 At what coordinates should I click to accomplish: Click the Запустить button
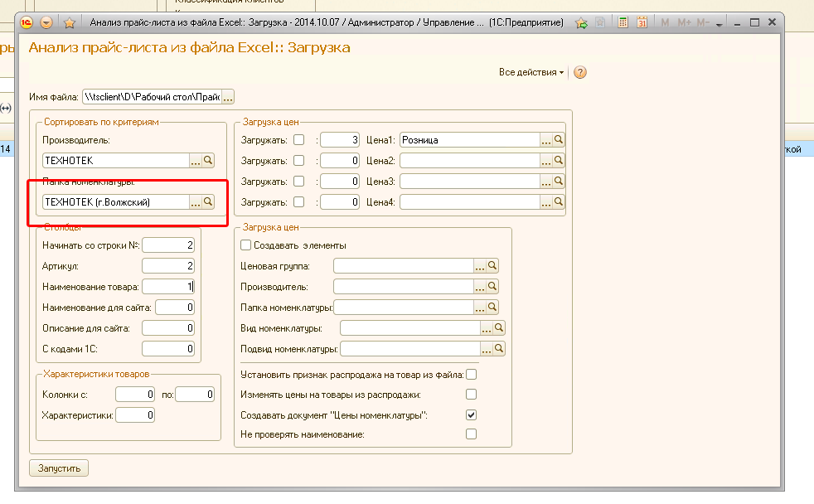pyautogui.click(x=59, y=468)
